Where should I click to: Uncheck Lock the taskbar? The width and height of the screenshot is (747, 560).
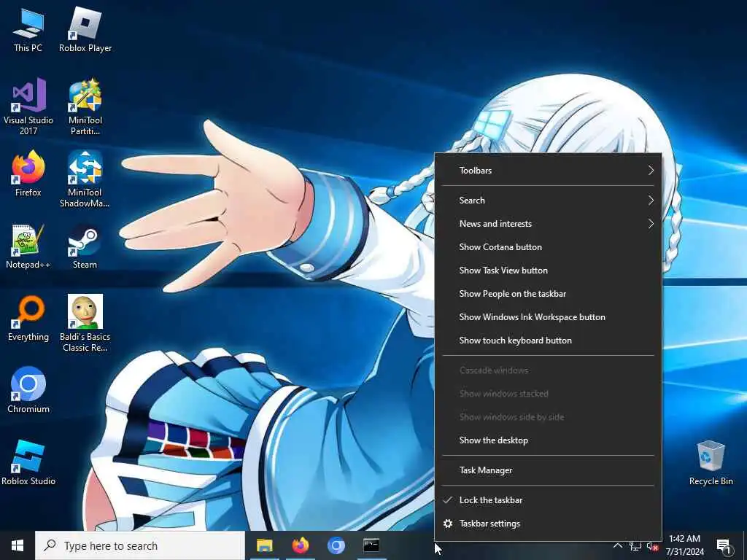pyautogui.click(x=549, y=500)
